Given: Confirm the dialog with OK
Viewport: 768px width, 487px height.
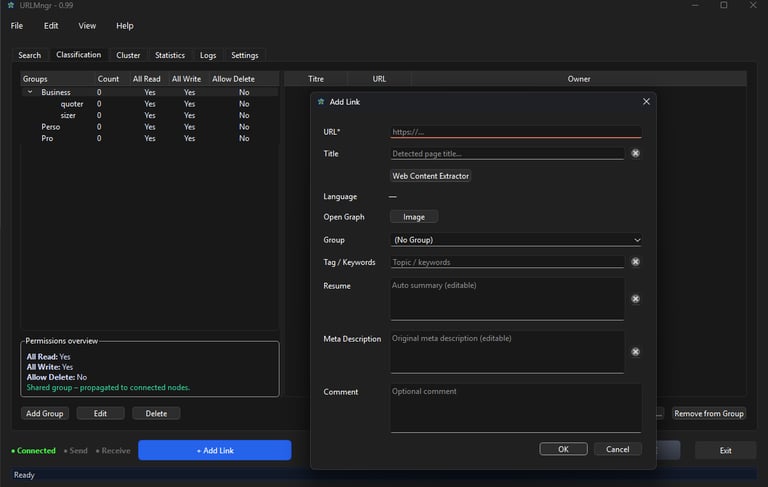Looking at the screenshot, I should [563, 449].
